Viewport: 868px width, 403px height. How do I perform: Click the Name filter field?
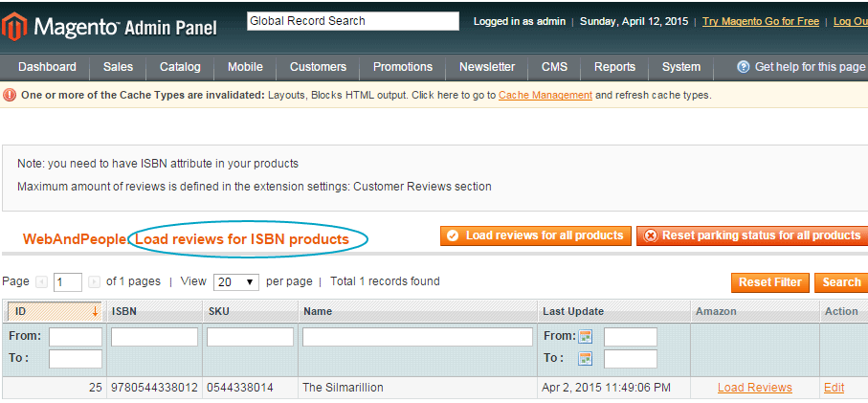(x=417, y=337)
